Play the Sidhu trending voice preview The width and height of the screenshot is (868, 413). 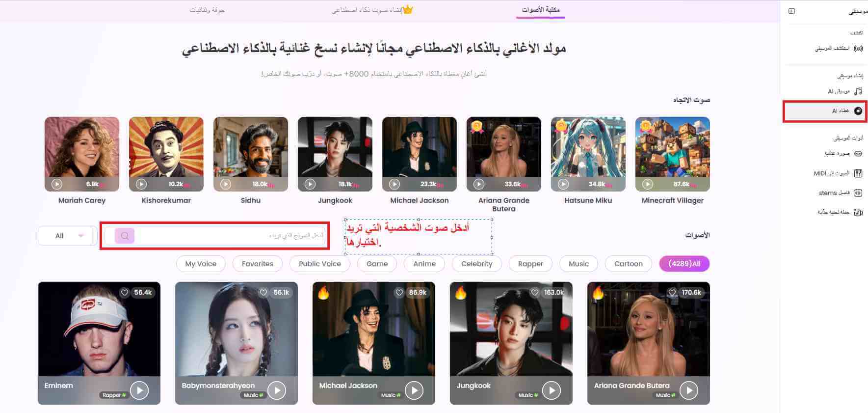point(226,184)
